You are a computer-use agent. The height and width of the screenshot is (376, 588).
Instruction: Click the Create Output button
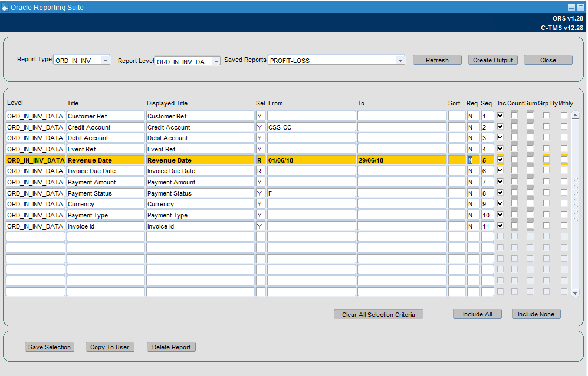492,60
